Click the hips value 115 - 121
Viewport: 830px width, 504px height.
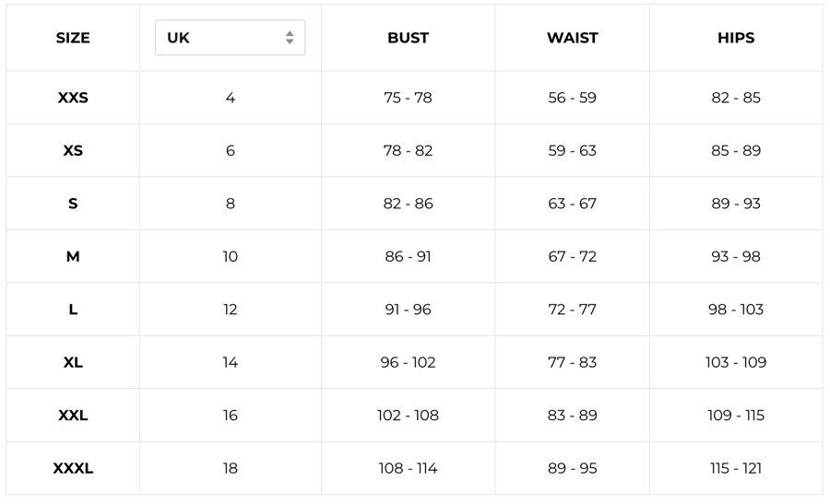coord(736,468)
